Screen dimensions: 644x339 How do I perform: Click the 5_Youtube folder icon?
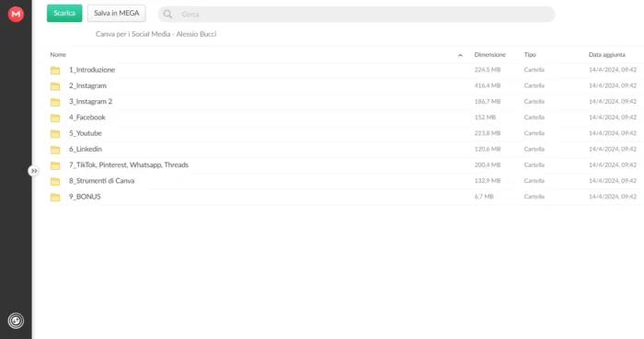tap(55, 133)
